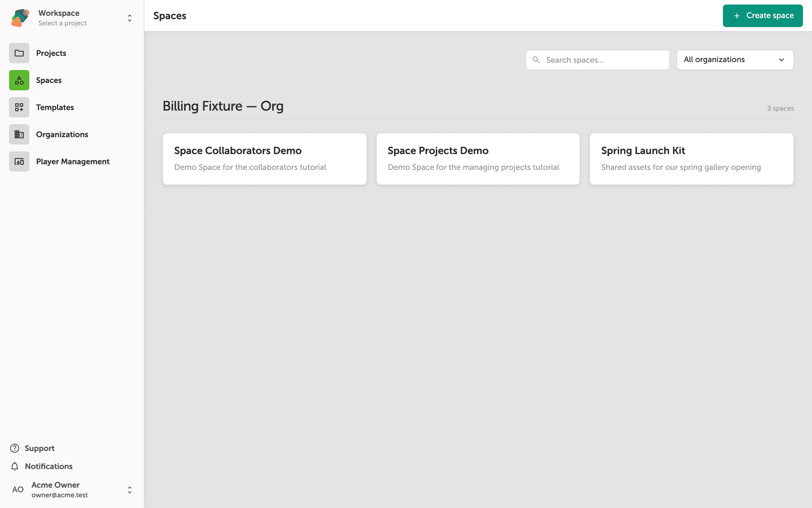Click 'Demo Space for the collaborators tutorial' text
This screenshot has width=812, height=508.
click(250, 167)
